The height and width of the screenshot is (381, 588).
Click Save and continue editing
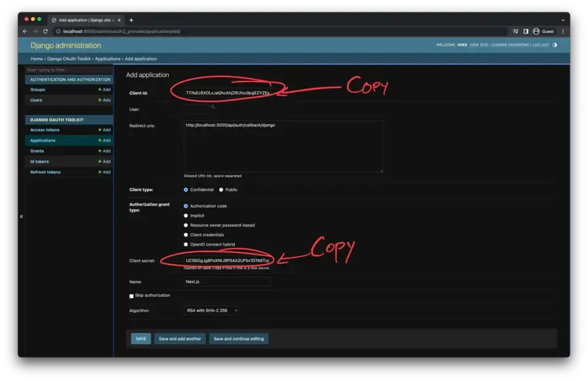click(x=239, y=338)
